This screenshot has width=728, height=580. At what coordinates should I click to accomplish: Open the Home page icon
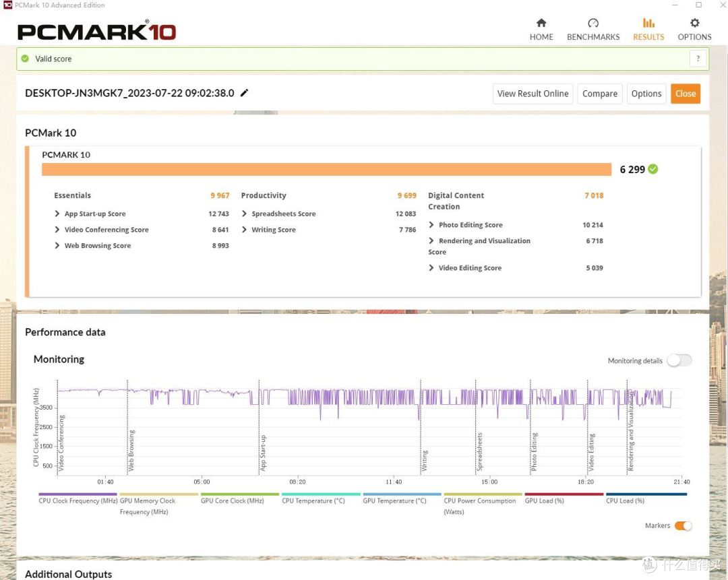click(x=541, y=23)
